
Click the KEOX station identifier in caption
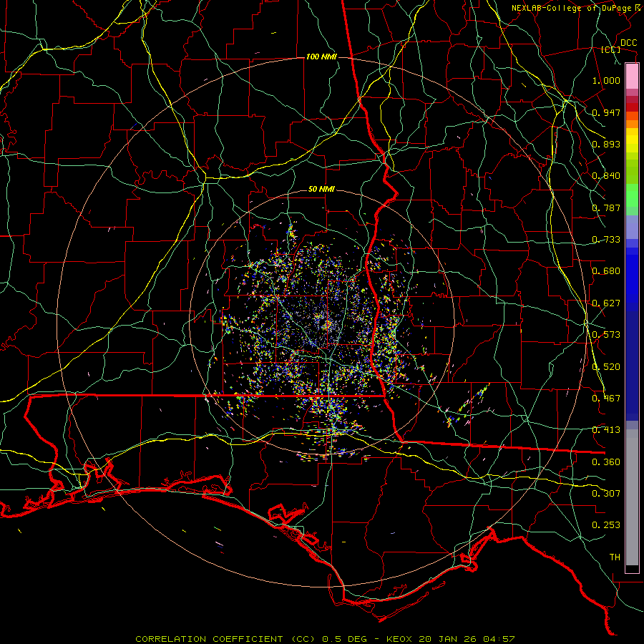pos(401,639)
